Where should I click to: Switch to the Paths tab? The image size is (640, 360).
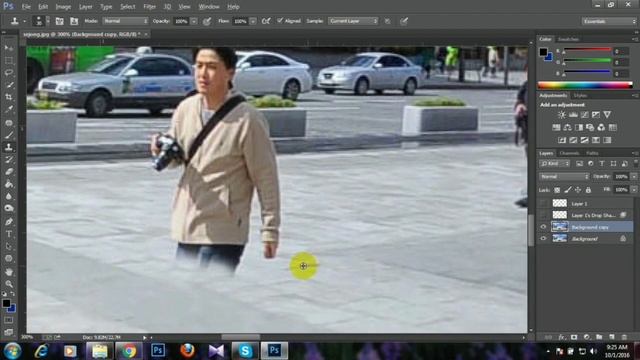point(592,153)
